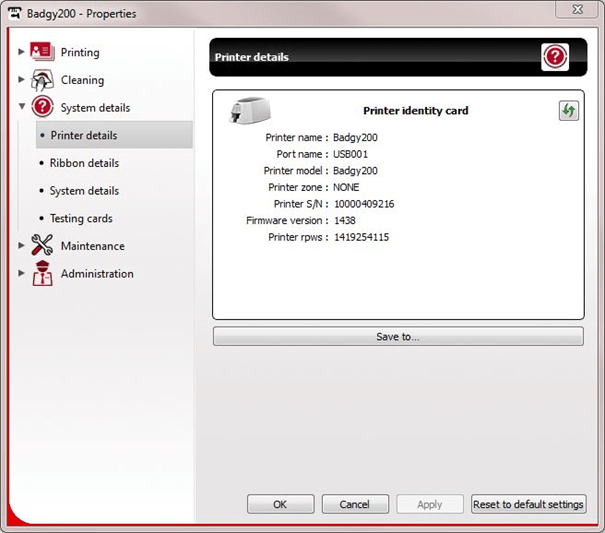605x533 pixels.
Task: Select the Printing category label
Action: point(80,52)
